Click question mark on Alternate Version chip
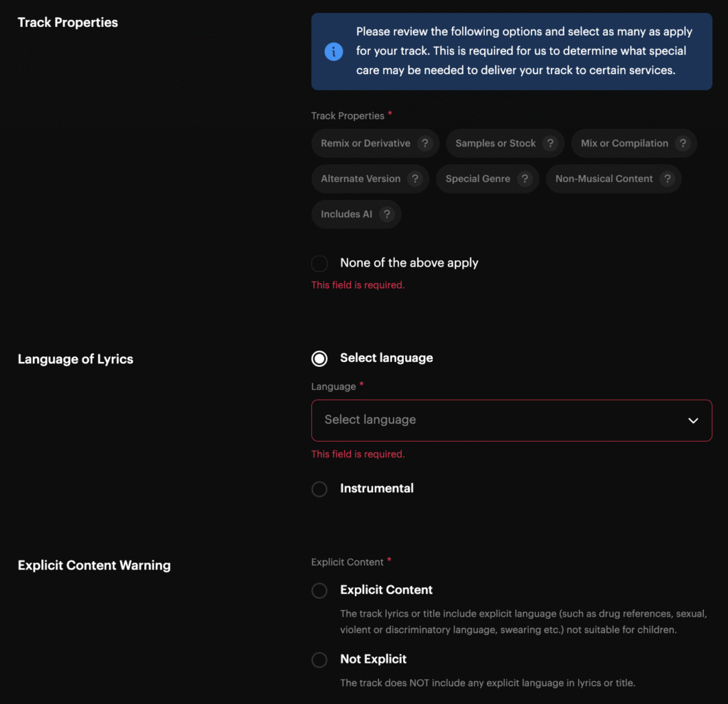 [x=415, y=178]
